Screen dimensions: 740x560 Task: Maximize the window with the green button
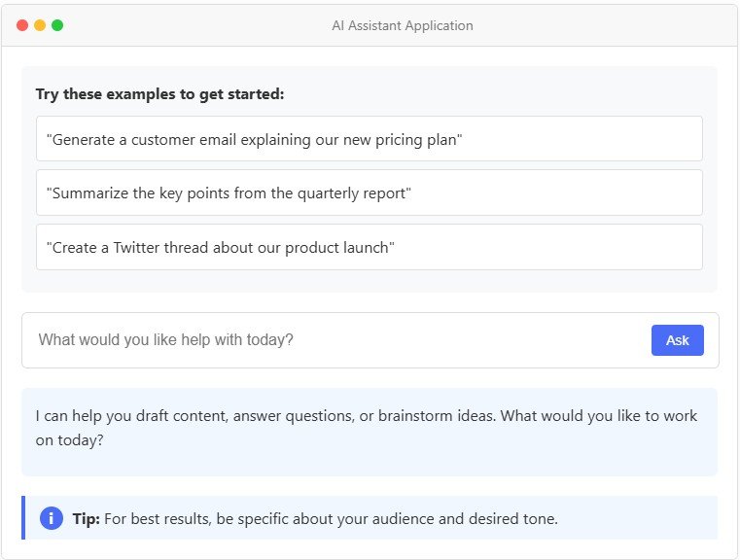pyautogui.click(x=57, y=25)
